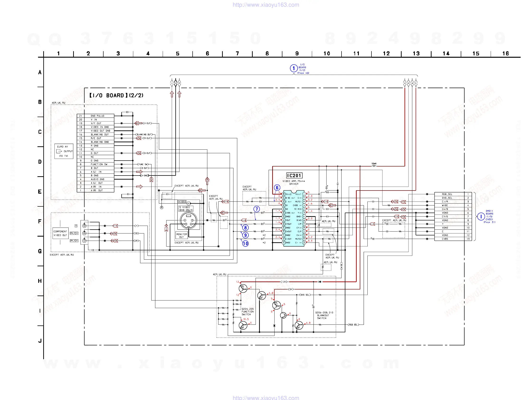This screenshot has width=532, height=400.
Task: Click the circled 8 test point marker
Action: [x=245, y=228]
